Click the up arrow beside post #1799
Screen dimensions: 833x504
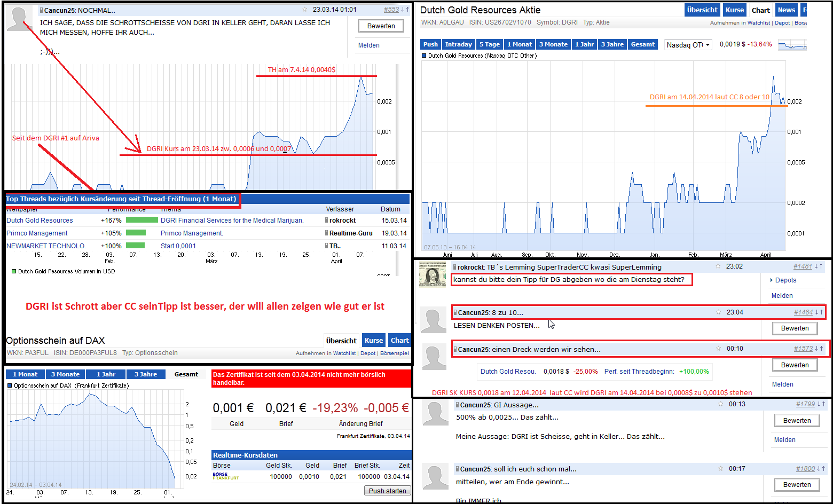[x=823, y=404]
